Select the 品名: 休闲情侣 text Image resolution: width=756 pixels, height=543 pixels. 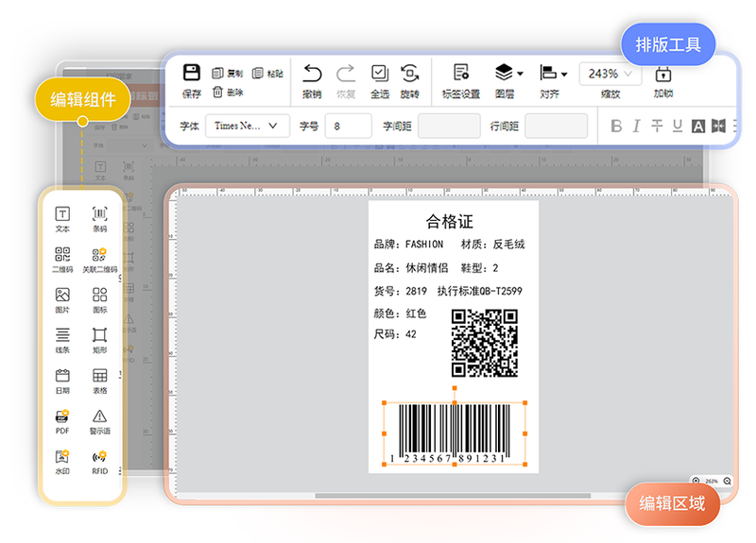point(411,268)
